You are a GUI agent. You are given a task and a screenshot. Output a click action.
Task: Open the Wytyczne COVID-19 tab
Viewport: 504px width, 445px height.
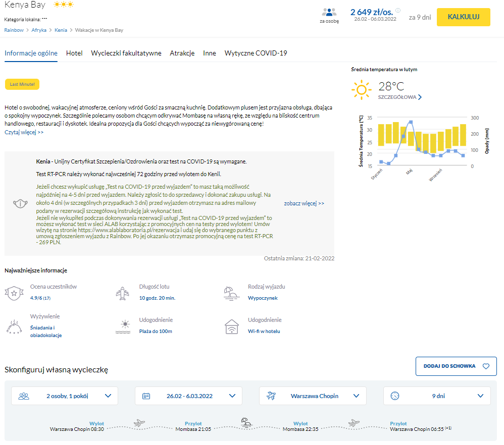[256, 53]
